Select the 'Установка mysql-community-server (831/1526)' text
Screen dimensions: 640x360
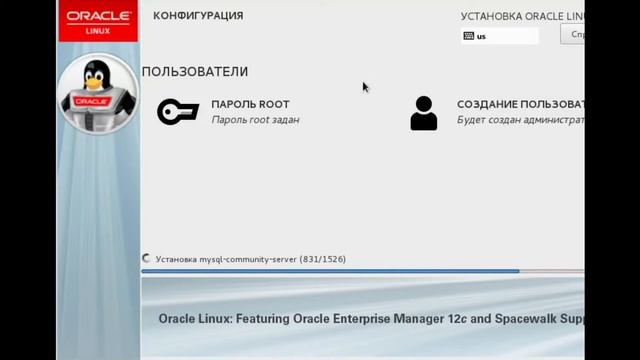tap(251, 259)
